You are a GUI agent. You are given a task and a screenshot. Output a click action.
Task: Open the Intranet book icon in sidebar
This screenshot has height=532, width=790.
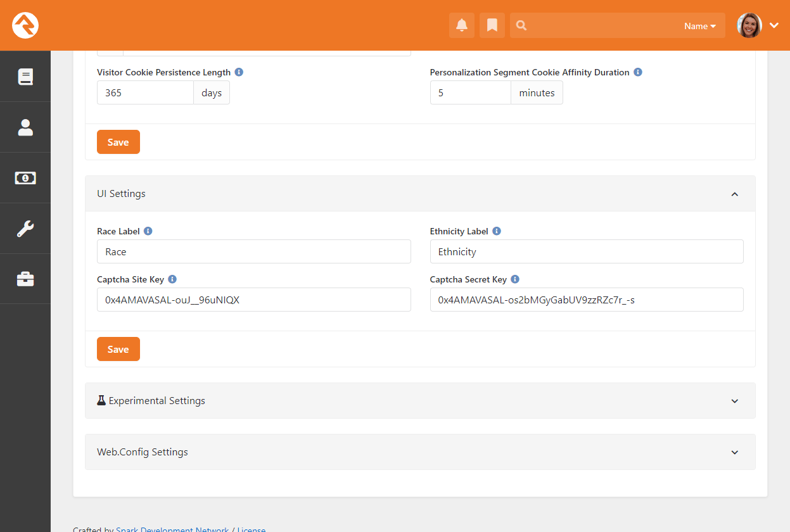tap(25, 77)
